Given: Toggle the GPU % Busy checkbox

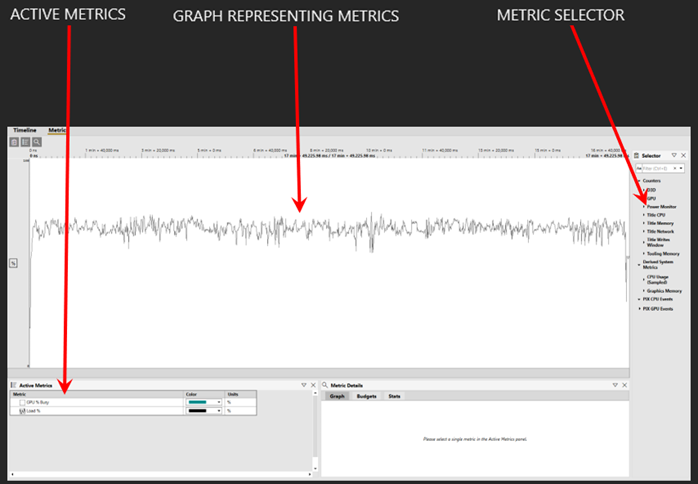Looking at the screenshot, I should tap(22, 403).
